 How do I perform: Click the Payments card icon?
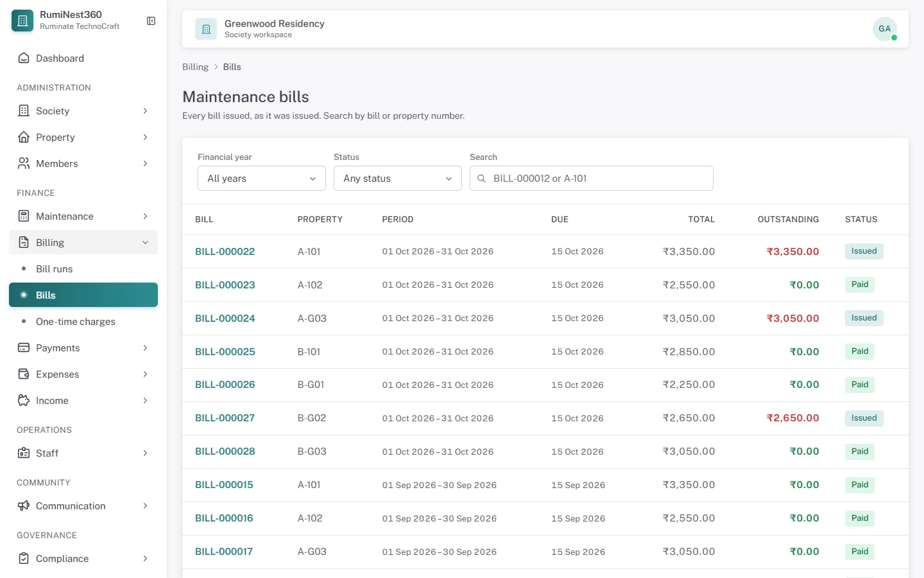point(24,348)
